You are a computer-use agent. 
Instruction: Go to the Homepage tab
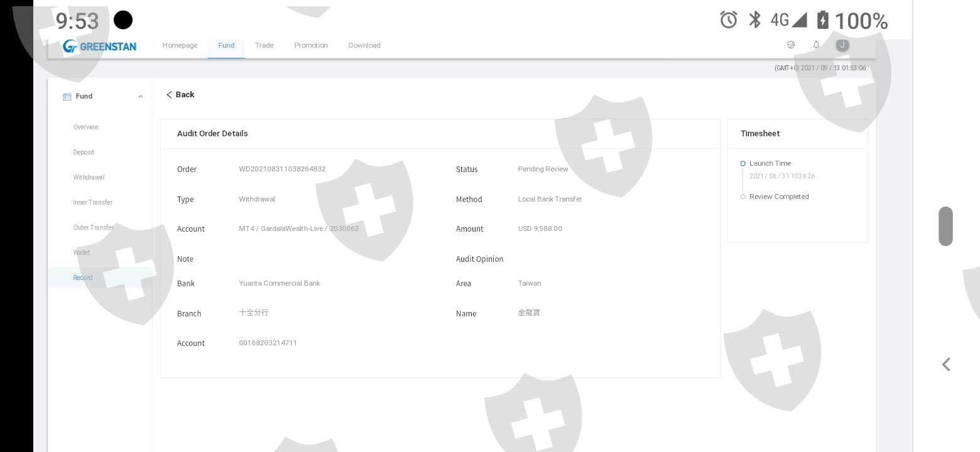[180, 45]
